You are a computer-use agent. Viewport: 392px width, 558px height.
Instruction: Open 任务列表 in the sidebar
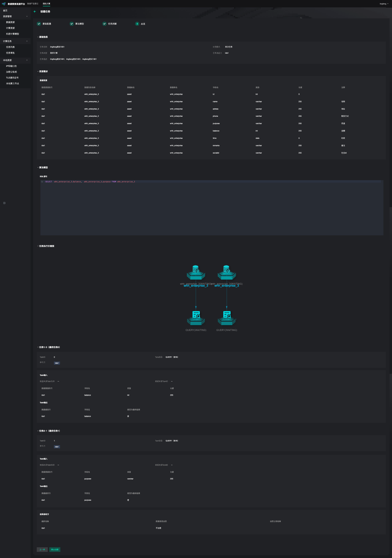click(10, 47)
